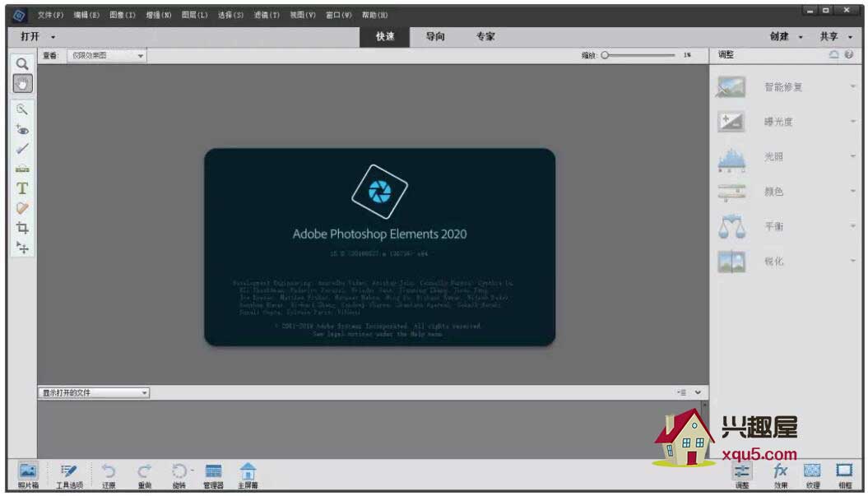This screenshot has height=496, width=868.
Task: Show the 效果 fx effects panel
Action: click(781, 475)
